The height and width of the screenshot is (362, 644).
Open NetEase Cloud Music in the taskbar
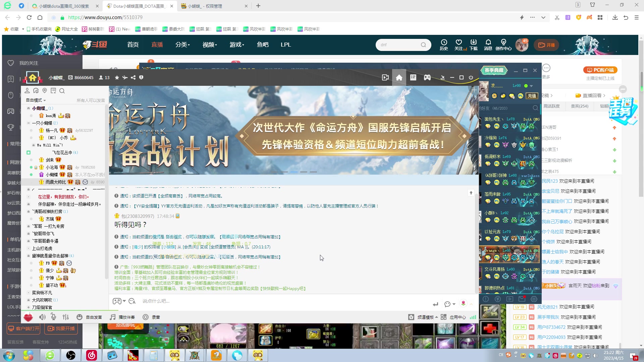pos(91,355)
